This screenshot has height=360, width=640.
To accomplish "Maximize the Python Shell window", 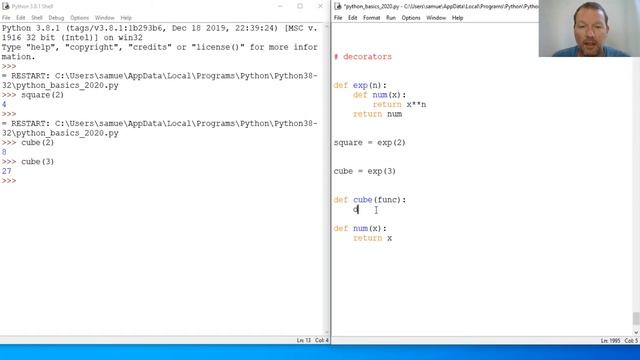I will tap(300, 6).
